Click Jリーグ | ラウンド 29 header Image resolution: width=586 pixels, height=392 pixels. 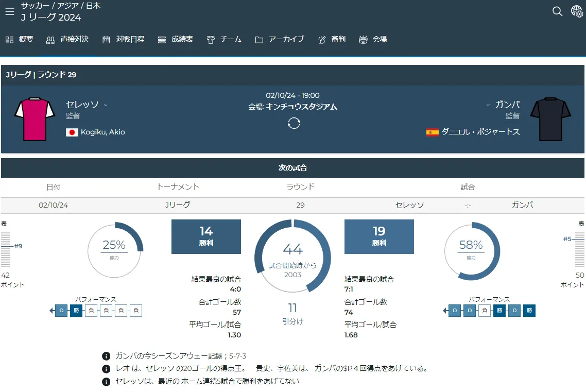pyautogui.click(x=41, y=74)
